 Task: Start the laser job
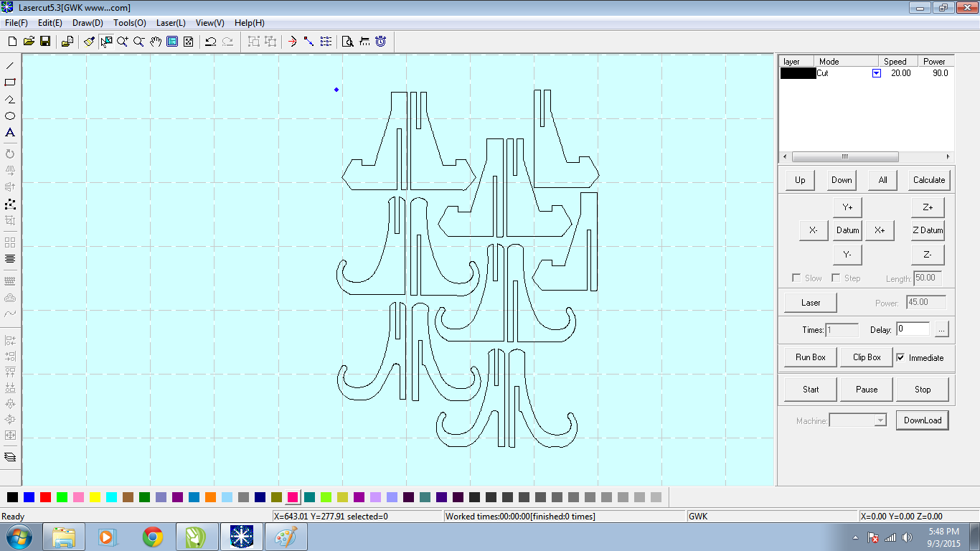pyautogui.click(x=811, y=390)
